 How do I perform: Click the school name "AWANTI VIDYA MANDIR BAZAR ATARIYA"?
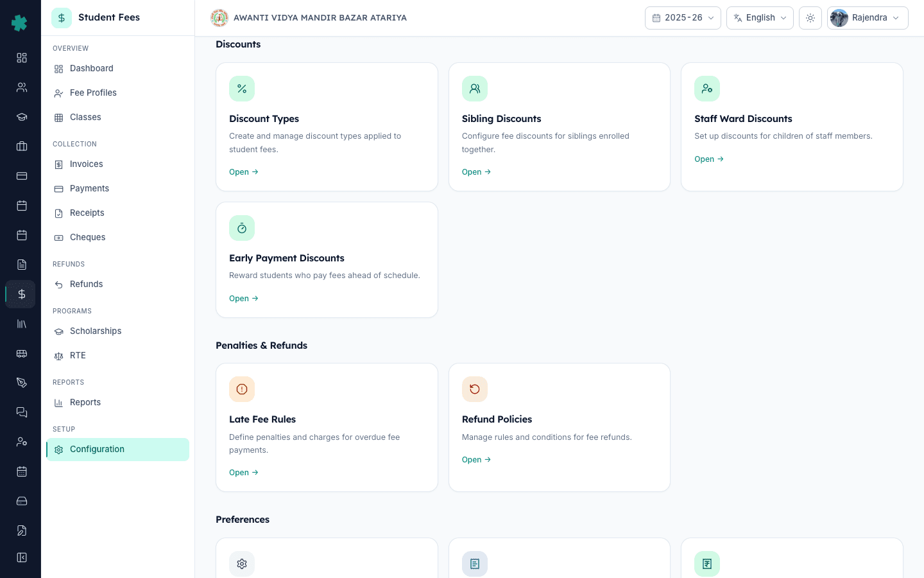coord(320,18)
